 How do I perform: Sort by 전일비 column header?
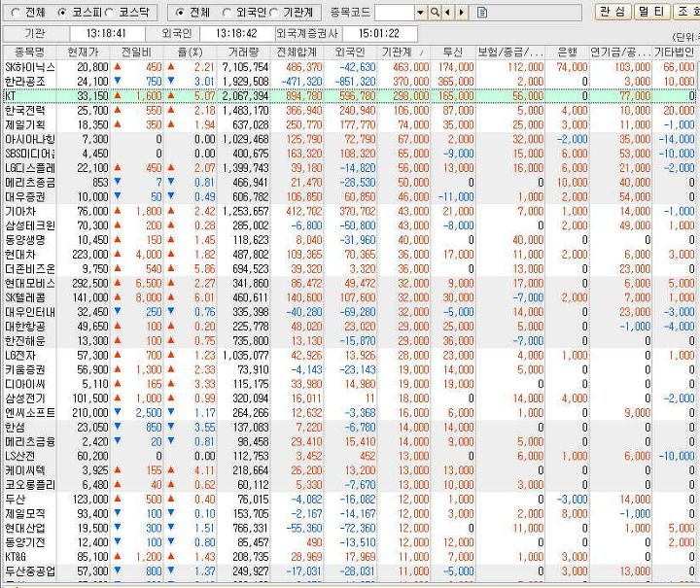(x=137, y=52)
